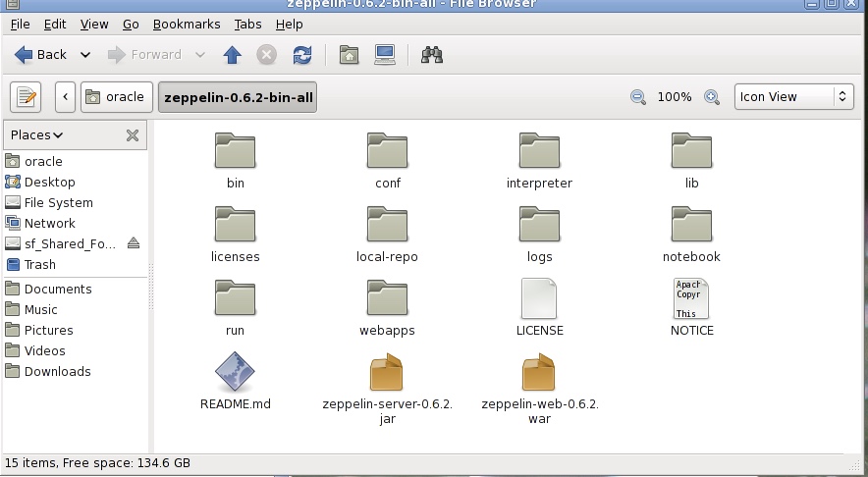
Task: Close the Places side pane
Action: 133,135
